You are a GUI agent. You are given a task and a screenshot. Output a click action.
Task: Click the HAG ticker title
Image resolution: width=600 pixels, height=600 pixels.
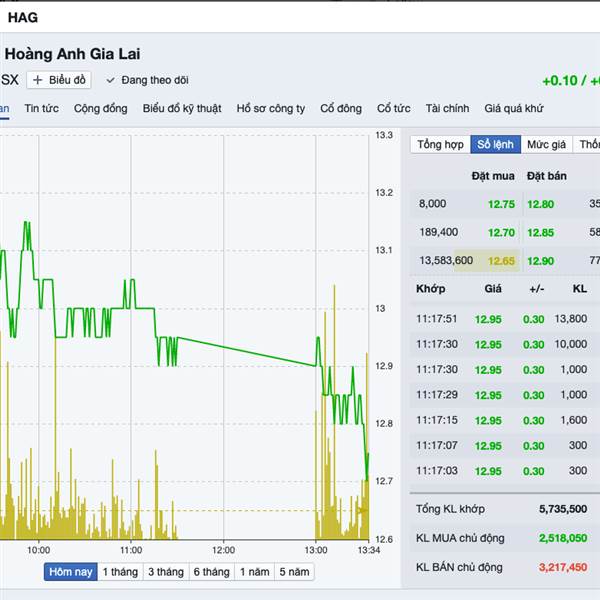click(x=23, y=18)
